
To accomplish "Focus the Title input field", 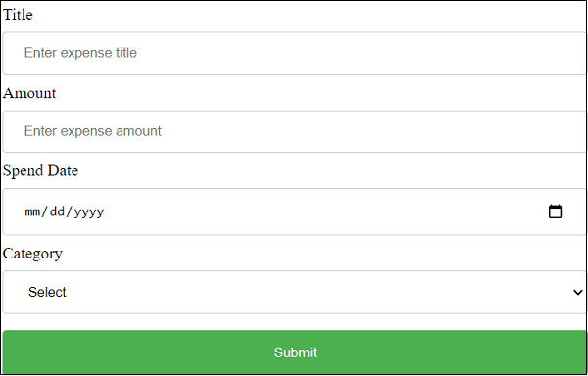I will coord(294,54).
